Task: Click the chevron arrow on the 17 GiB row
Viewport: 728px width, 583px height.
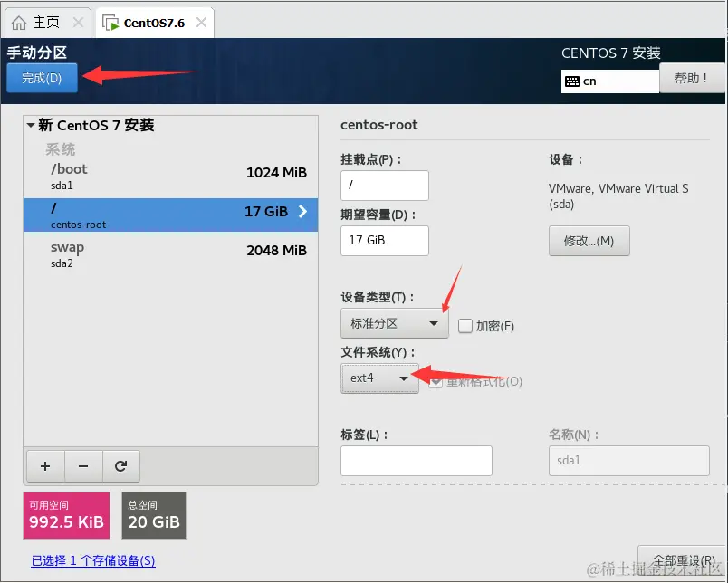Action: 302,212
